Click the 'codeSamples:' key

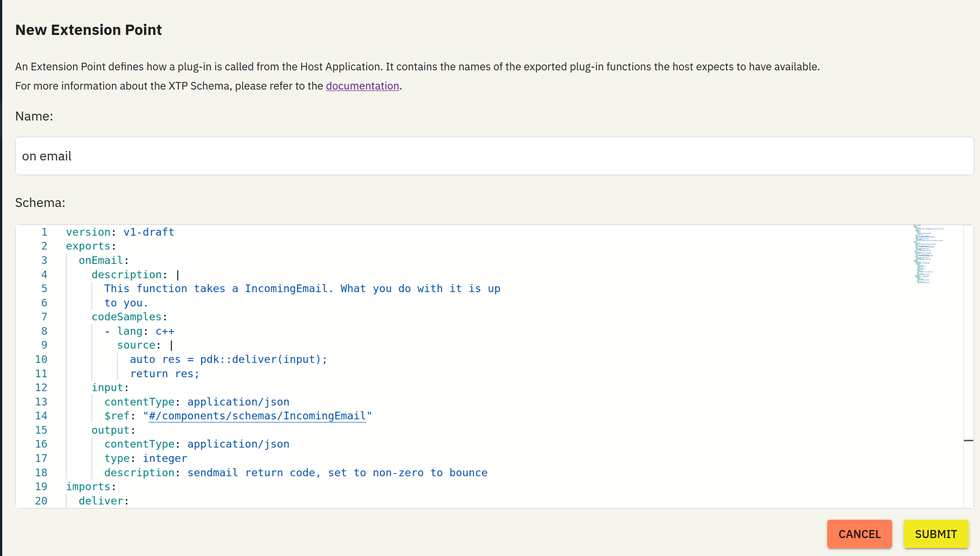click(130, 317)
